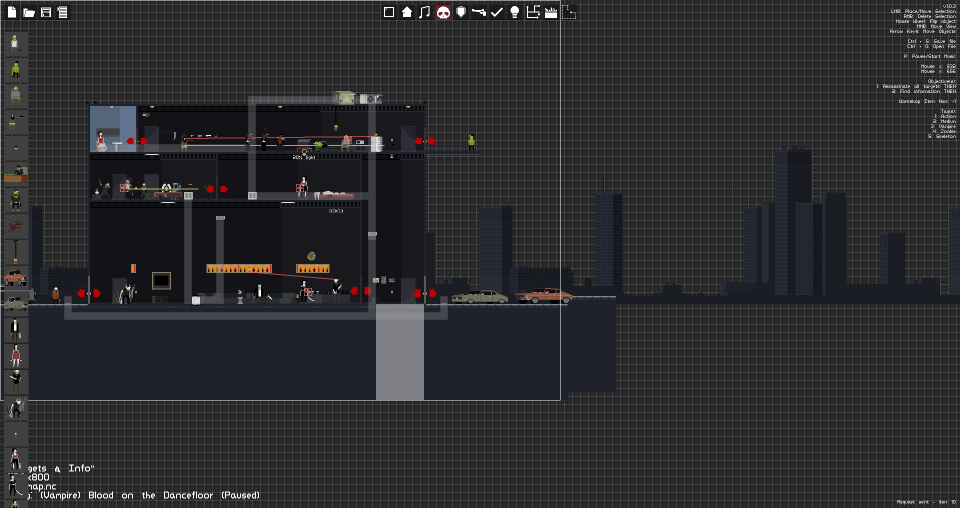Choose the scythe-winged creature sprite
Image resolution: width=960 pixels, height=508 pixels.
pos(15,408)
